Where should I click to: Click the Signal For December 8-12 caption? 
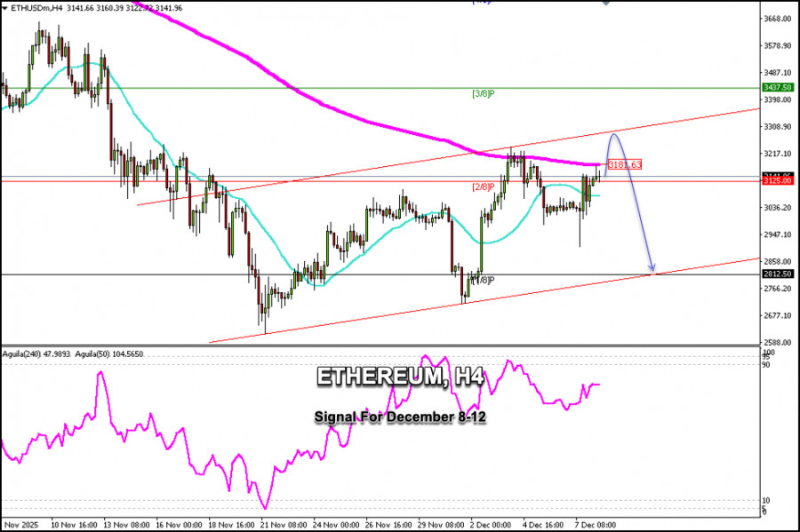coord(400,417)
